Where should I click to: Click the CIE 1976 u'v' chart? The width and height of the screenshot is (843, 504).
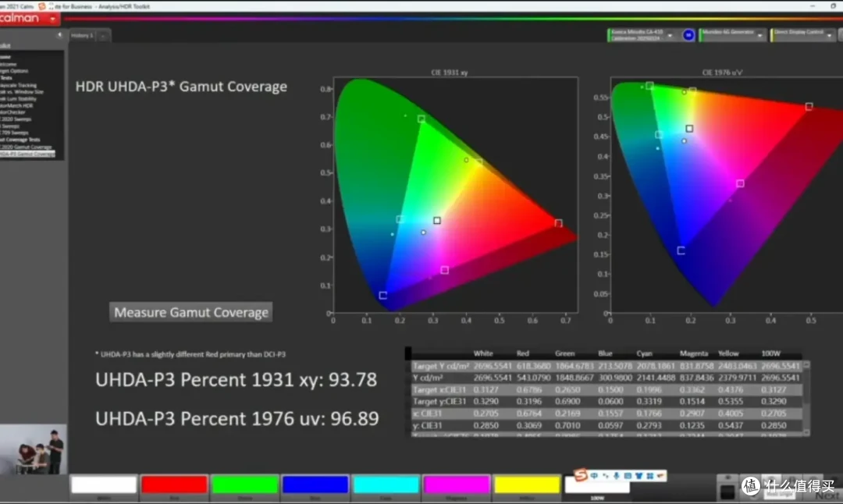point(727,194)
